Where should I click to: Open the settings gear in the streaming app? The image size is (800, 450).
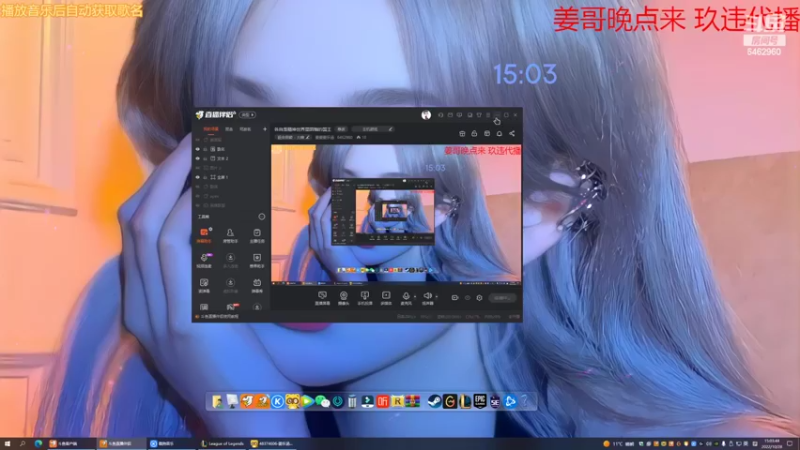pyautogui.click(x=480, y=297)
